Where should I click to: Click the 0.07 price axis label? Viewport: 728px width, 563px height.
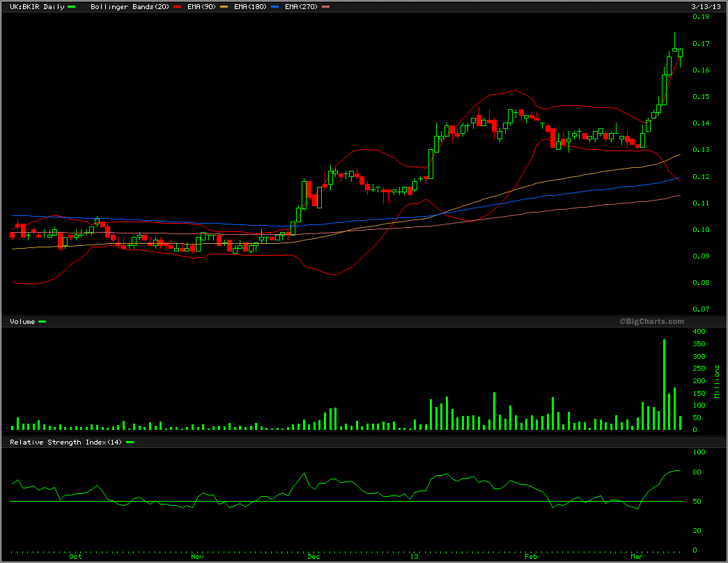[x=701, y=309]
